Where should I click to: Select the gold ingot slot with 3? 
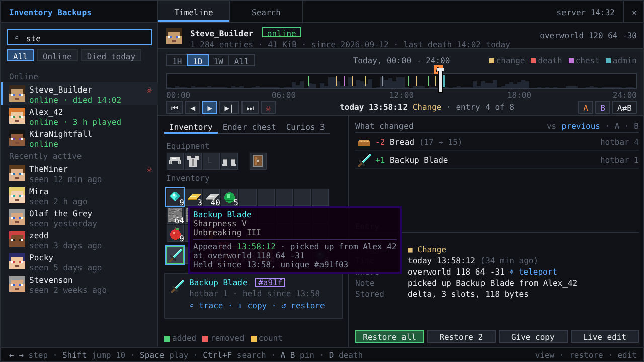[x=194, y=198]
